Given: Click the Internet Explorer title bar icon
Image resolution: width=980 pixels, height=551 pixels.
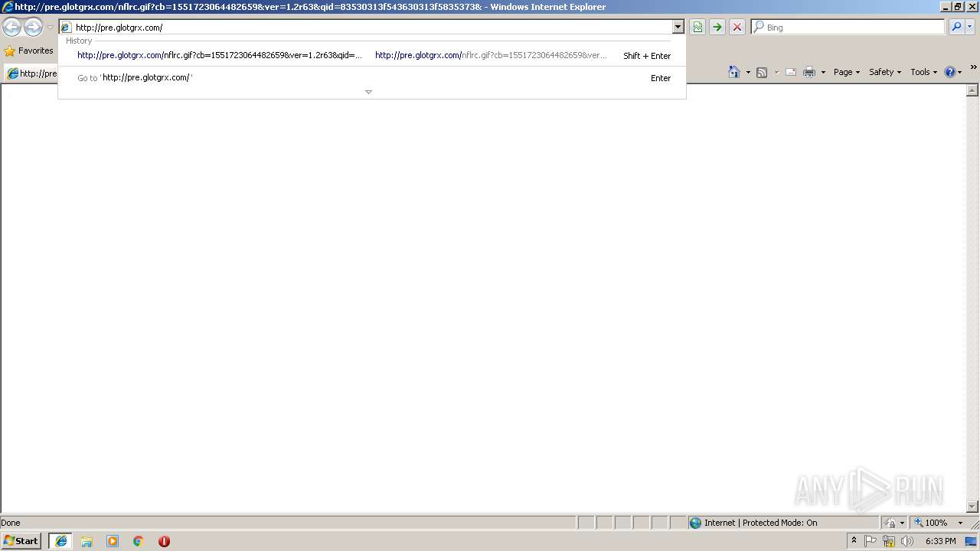Looking at the screenshot, I should [x=7, y=7].
